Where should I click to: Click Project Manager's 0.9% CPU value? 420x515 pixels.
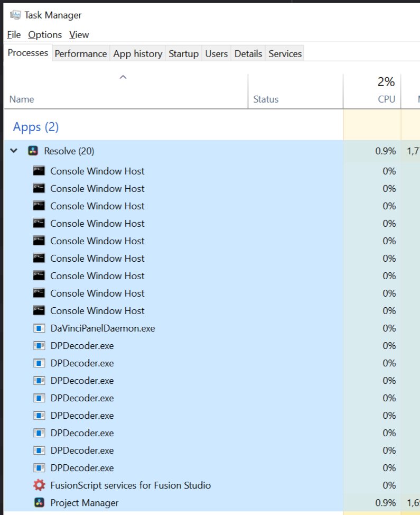(386, 502)
